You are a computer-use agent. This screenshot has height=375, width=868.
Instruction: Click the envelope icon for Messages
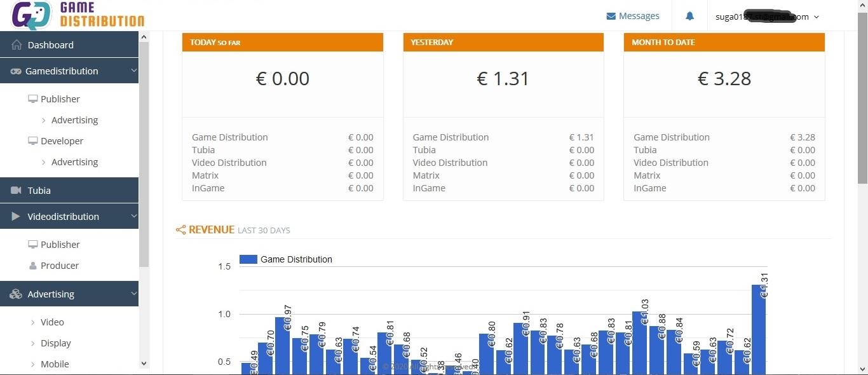[x=611, y=17]
